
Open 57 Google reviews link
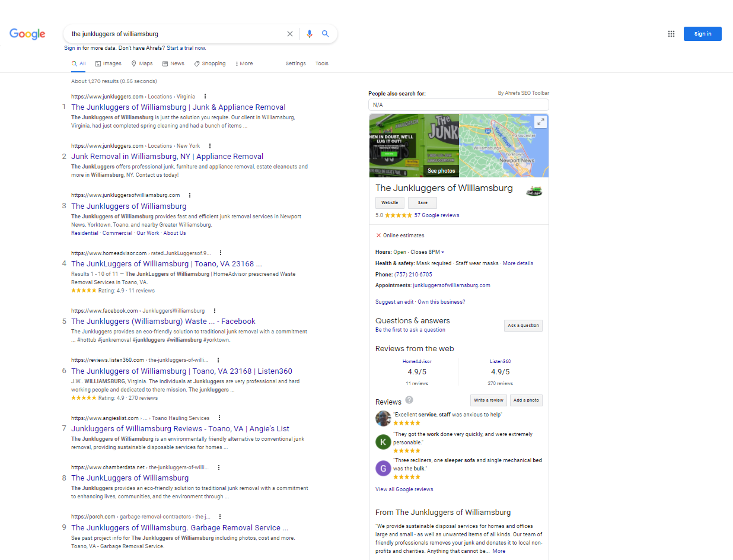(x=436, y=215)
